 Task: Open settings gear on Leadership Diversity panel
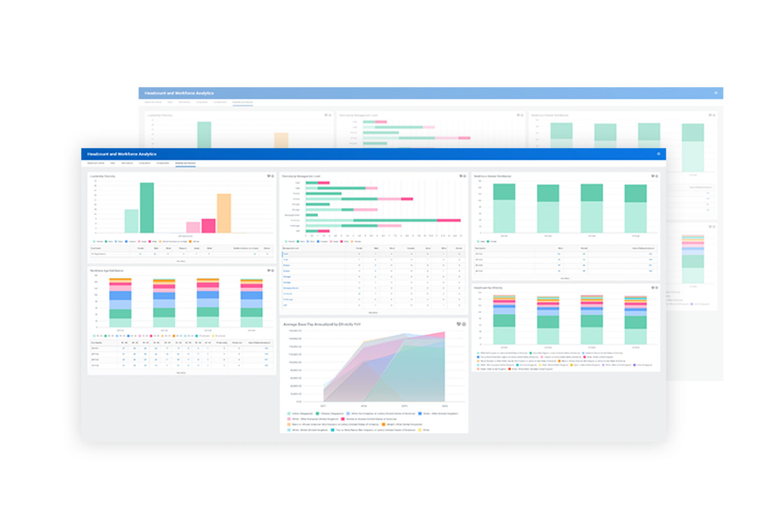pos(273,176)
